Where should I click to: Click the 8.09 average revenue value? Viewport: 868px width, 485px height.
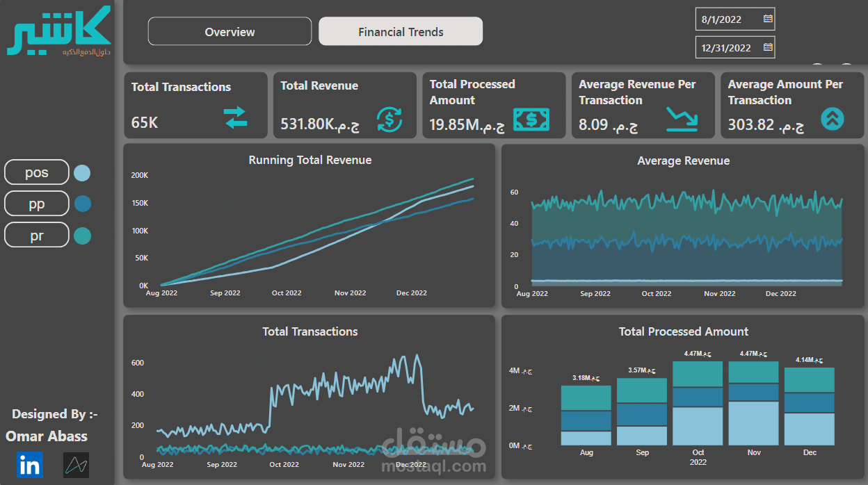coord(608,125)
